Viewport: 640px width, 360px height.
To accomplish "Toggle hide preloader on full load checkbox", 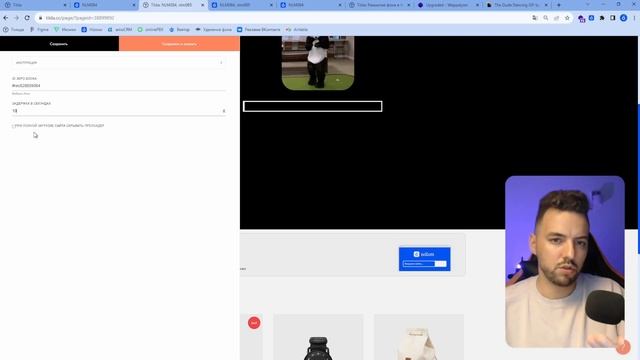I will tap(13, 126).
